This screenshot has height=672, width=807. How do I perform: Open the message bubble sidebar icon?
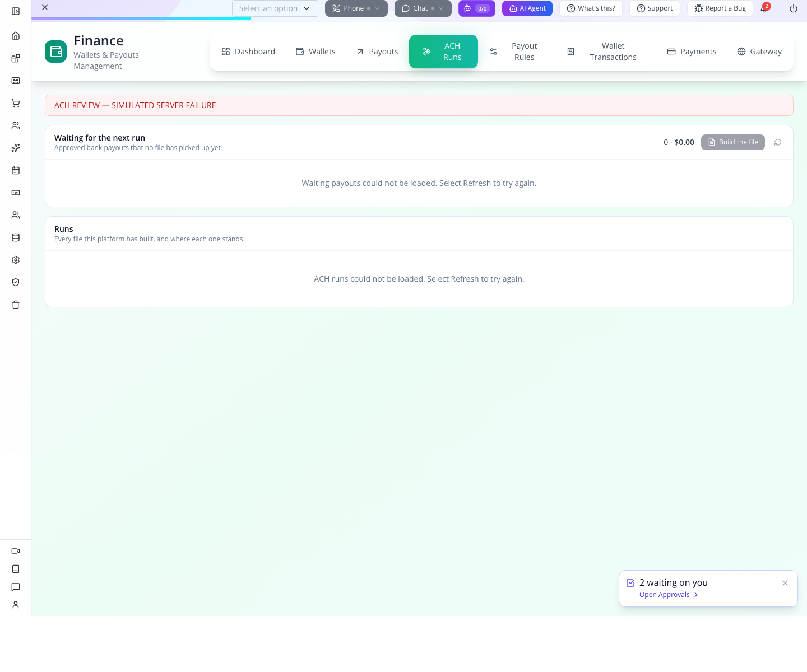(16, 587)
